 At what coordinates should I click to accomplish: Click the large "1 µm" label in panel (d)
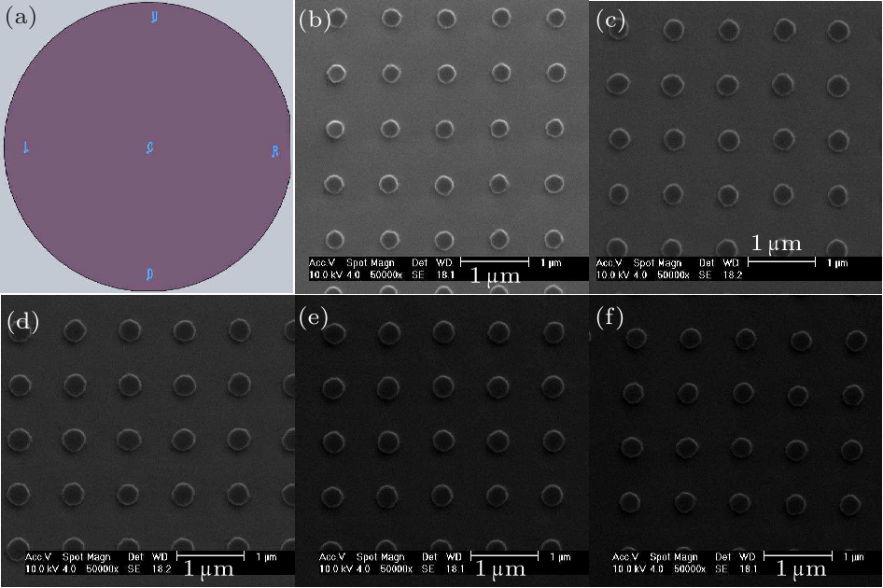click(209, 568)
